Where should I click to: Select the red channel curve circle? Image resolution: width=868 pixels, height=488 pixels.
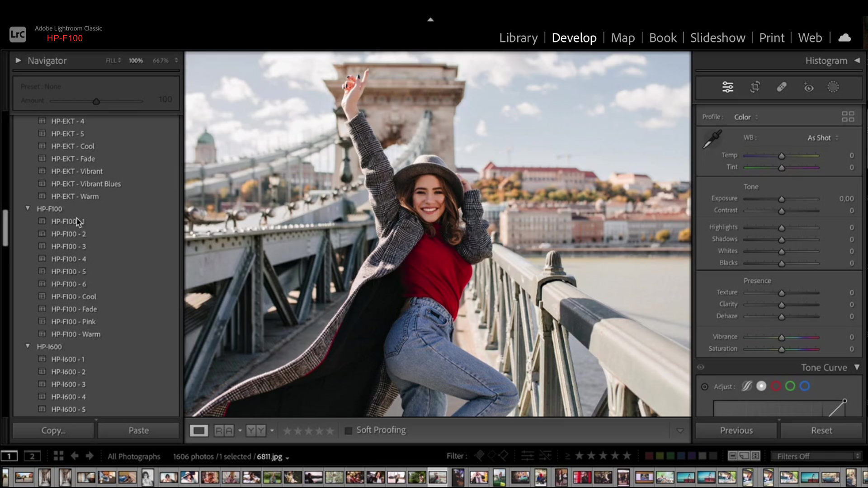tap(776, 386)
